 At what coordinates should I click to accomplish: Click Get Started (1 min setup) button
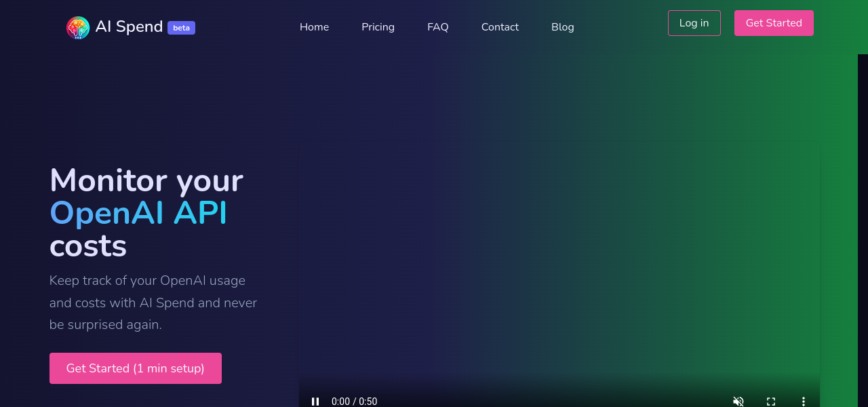click(136, 368)
